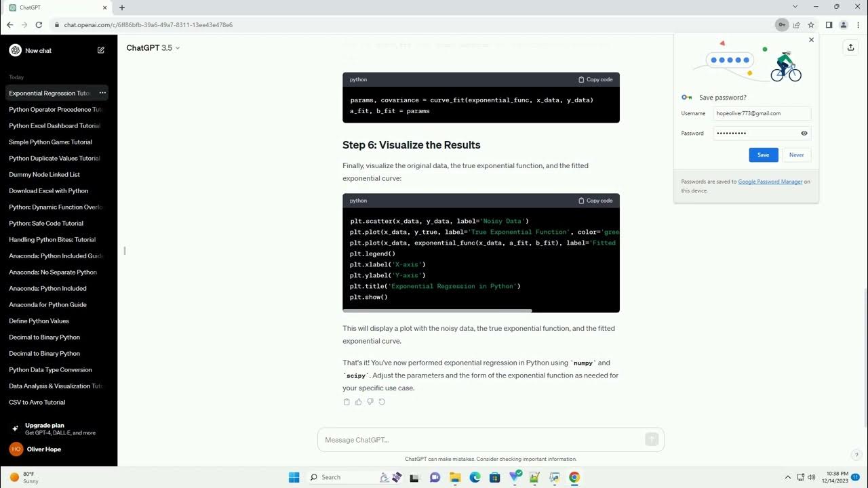Open Simple Python Game: Tutorial chat
The image size is (868, 488).
[56, 142]
